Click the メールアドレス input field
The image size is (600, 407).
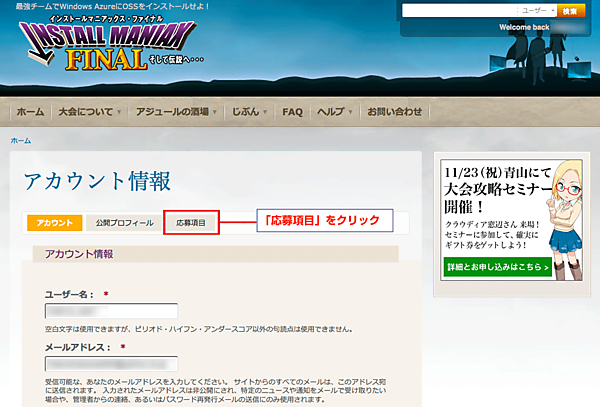(111, 364)
